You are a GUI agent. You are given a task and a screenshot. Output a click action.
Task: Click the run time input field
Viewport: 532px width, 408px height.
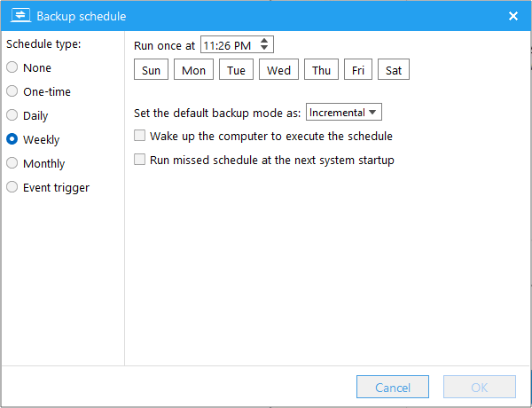coord(229,44)
